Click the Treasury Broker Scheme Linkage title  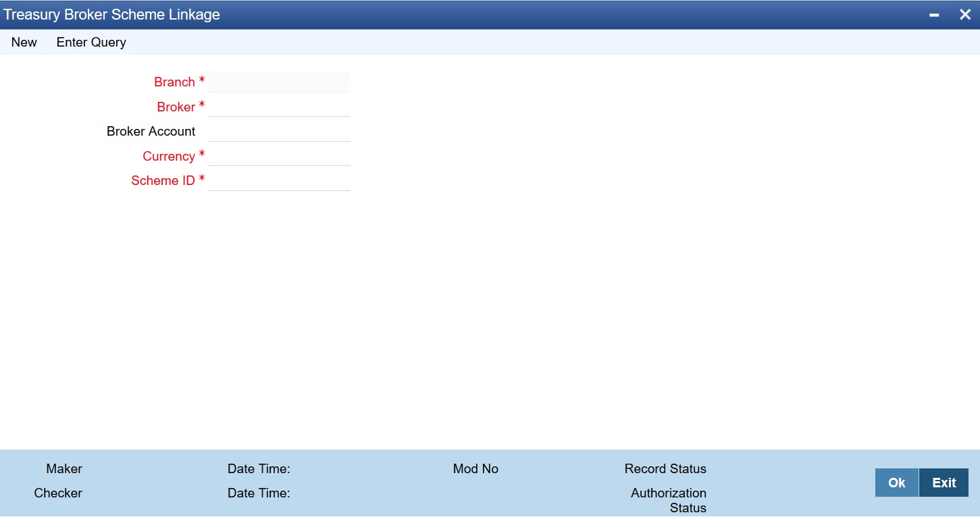[112, 14]
